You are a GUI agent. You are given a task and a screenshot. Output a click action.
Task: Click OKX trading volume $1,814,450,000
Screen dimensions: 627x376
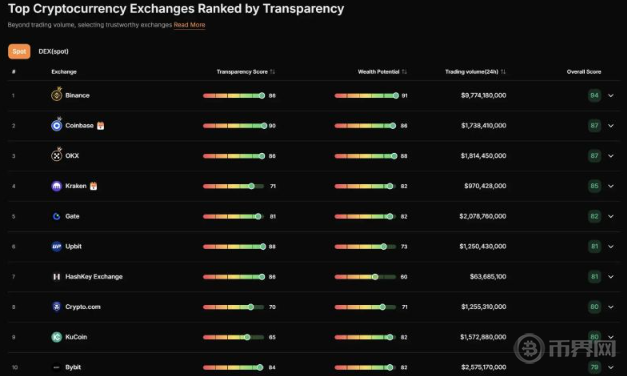click(483, 156)
